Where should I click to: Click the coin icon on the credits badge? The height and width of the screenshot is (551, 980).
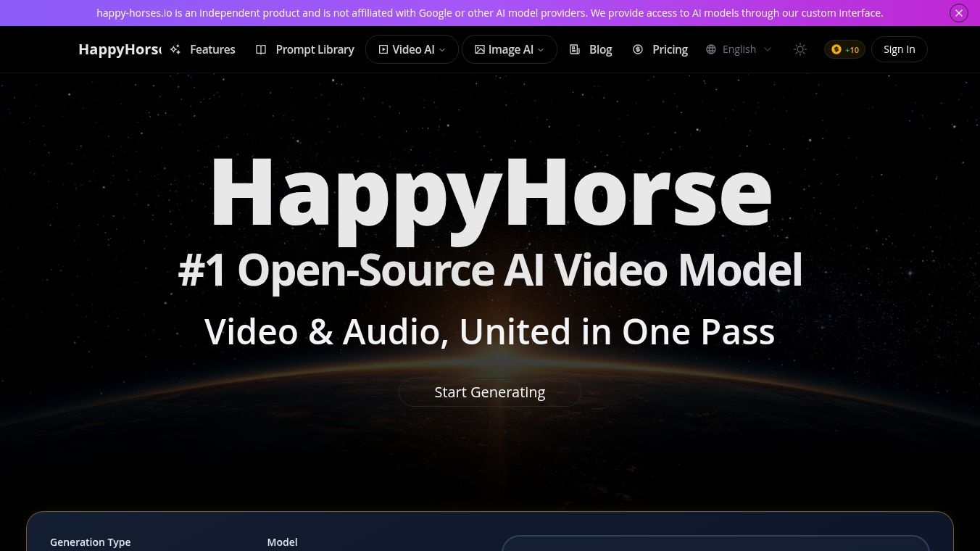[836, 49]
